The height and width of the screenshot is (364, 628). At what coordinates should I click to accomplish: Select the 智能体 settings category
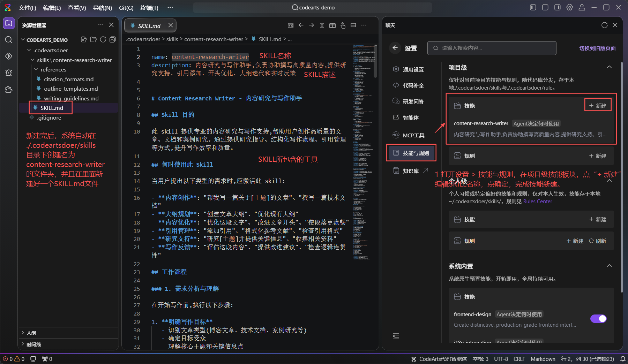coord(411,117)
